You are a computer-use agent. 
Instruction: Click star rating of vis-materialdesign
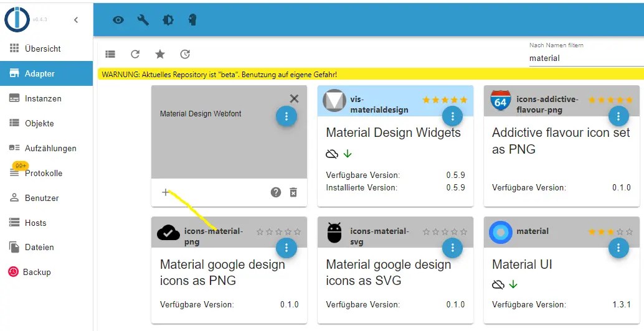[x=445, y=100]
